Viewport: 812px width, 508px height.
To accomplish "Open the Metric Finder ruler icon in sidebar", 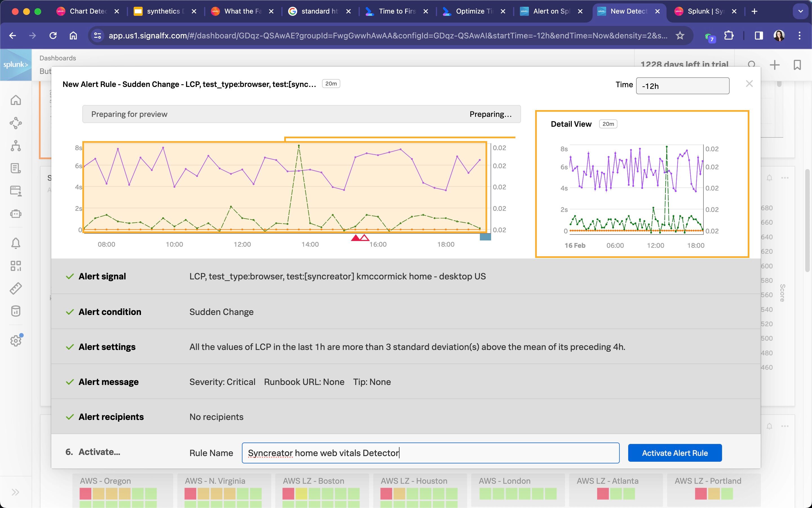I will [16, 288].
